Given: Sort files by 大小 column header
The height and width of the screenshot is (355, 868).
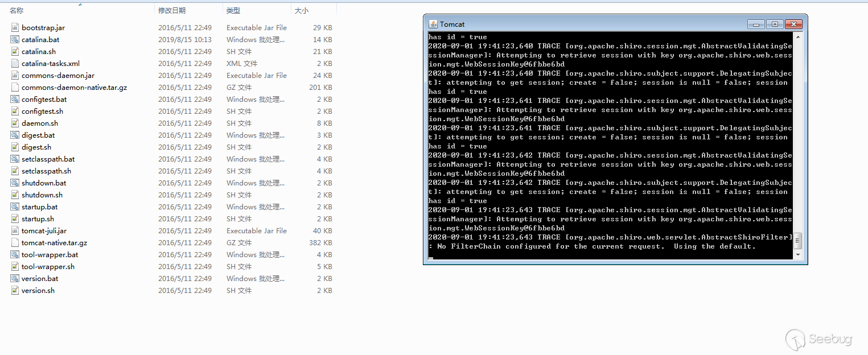Looking at the screenshot, I should (302, 10).
